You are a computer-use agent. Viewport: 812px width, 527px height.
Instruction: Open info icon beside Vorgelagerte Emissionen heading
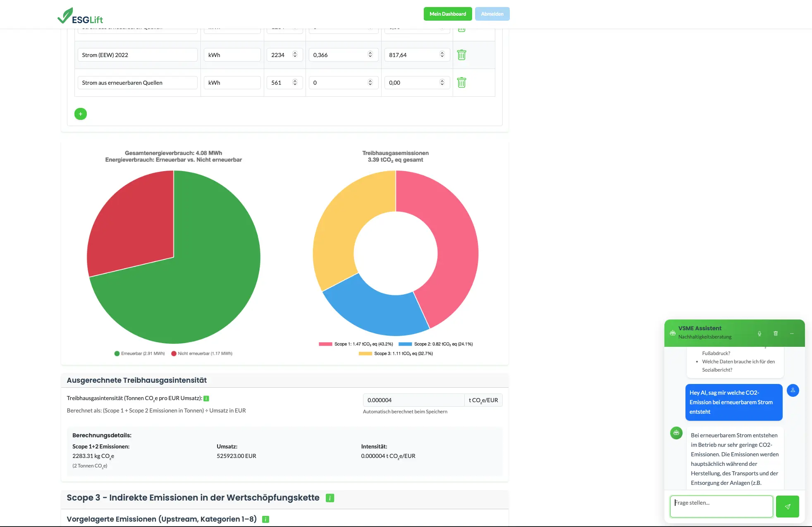[x=266, y=519]
